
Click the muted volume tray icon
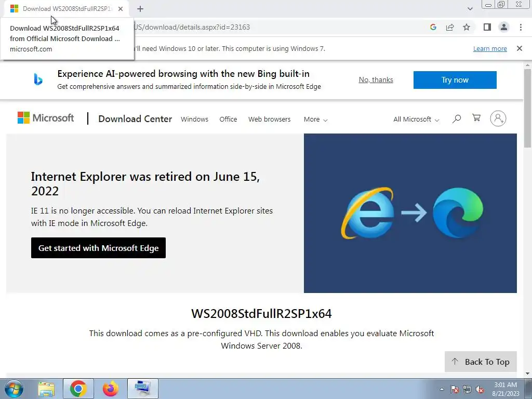(x=480, y=389)
